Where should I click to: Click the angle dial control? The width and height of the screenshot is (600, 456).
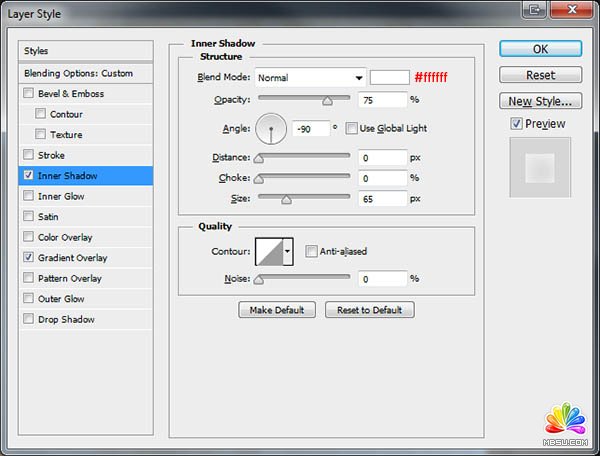[271, 129]
